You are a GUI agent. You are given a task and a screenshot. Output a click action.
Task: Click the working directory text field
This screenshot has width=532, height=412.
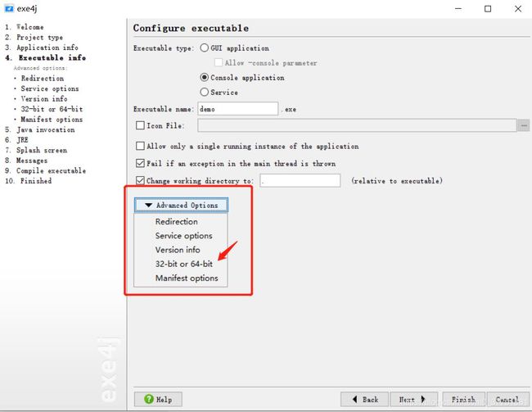(x=300, y=180)
